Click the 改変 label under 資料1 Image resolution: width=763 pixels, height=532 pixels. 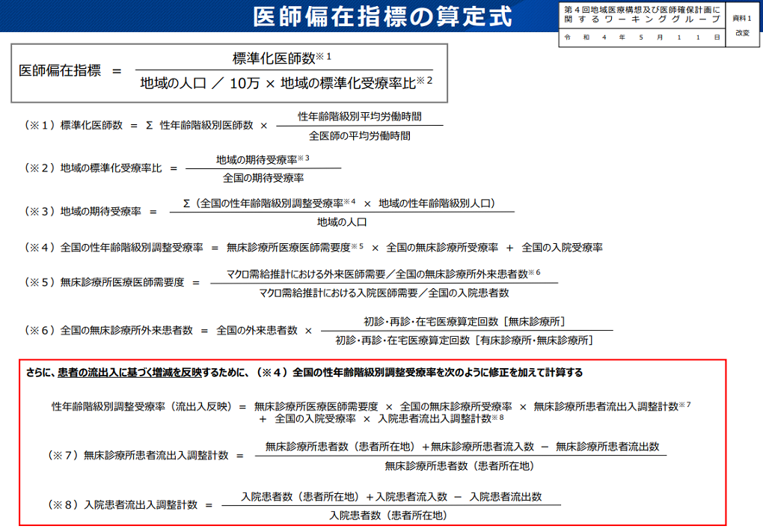(x=742, y=33)
